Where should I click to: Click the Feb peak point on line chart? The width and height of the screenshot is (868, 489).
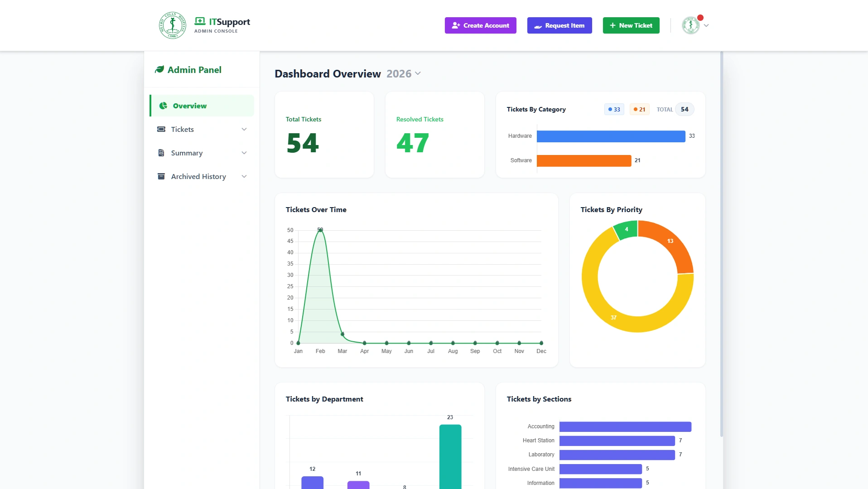click(x=320, y=230)
